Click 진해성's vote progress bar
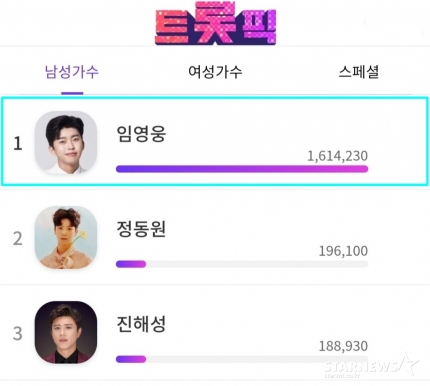The height and width of the screenshot is (386, 430). (x=242, y=359)
